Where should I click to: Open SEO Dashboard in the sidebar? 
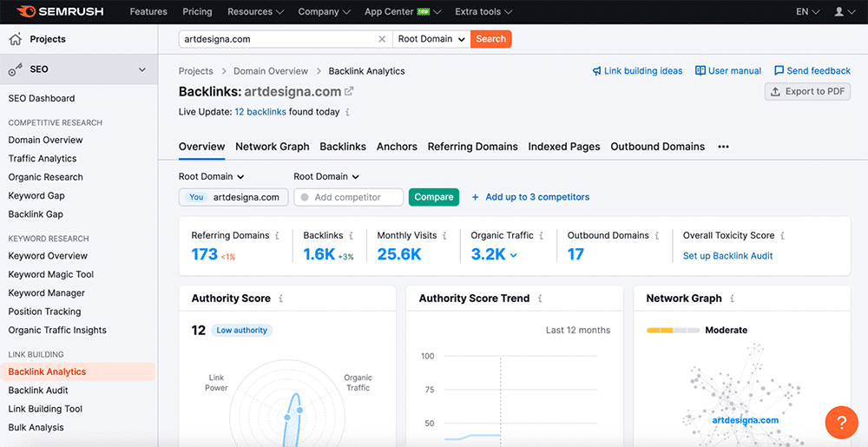pyautogui.click(x=42, y=98)
